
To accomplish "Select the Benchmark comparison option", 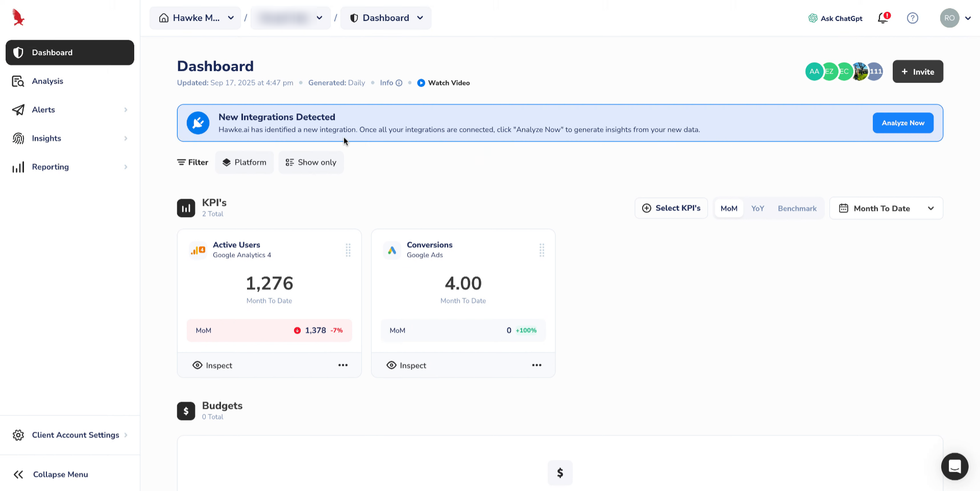I will point(797,208).
